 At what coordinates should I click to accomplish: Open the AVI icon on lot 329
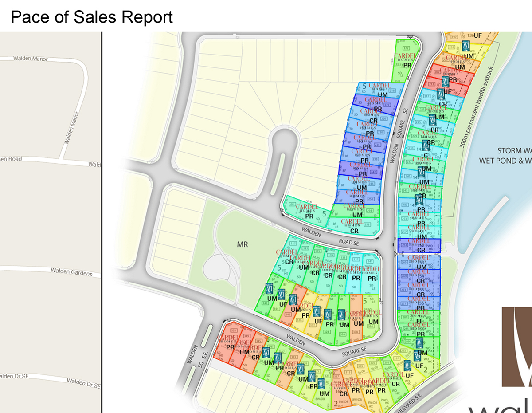301,370
